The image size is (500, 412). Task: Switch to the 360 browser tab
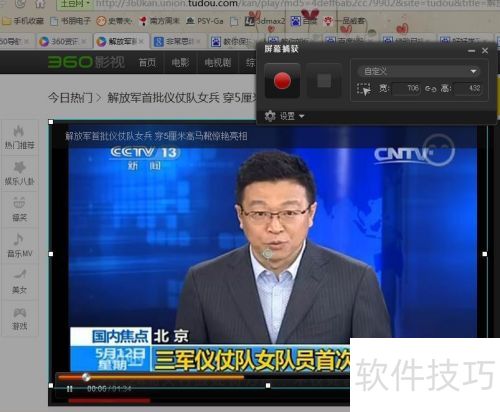tap(63, 42)
